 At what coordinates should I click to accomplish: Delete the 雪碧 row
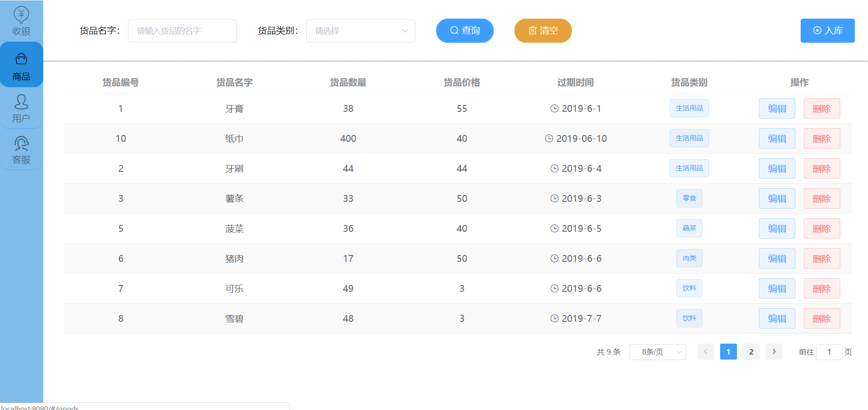822,319
